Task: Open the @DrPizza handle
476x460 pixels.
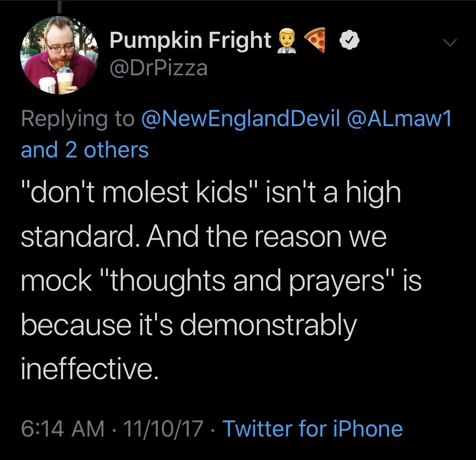Action: 159,67
